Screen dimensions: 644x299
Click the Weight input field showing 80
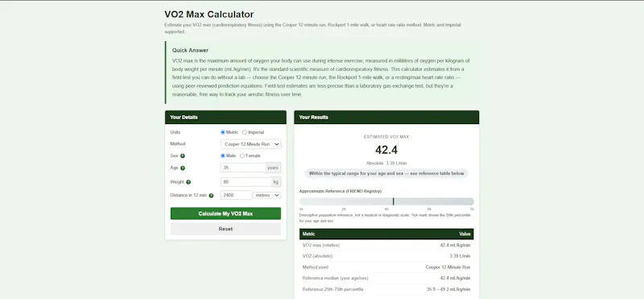[x=246, y=182]
